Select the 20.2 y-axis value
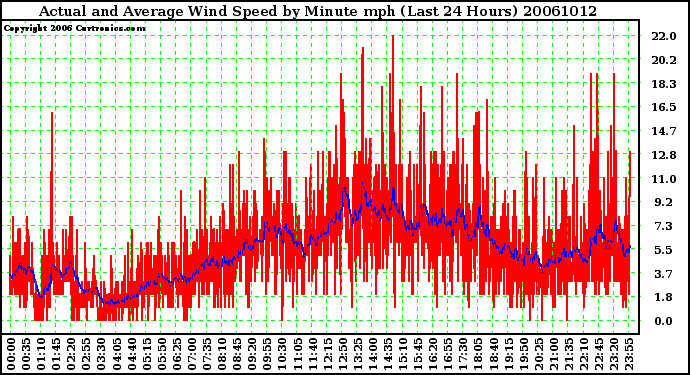 (664, 60)
